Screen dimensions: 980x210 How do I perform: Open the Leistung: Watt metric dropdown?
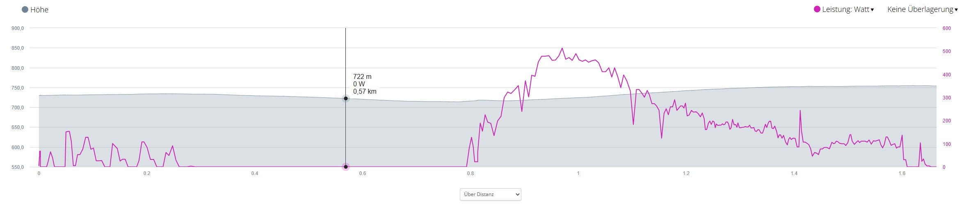[845, 9]
